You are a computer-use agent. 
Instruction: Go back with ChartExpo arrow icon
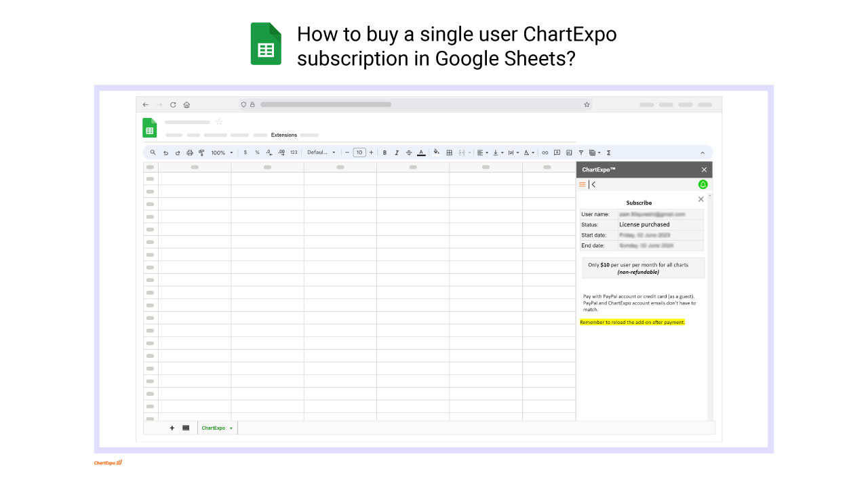point(593,184)
